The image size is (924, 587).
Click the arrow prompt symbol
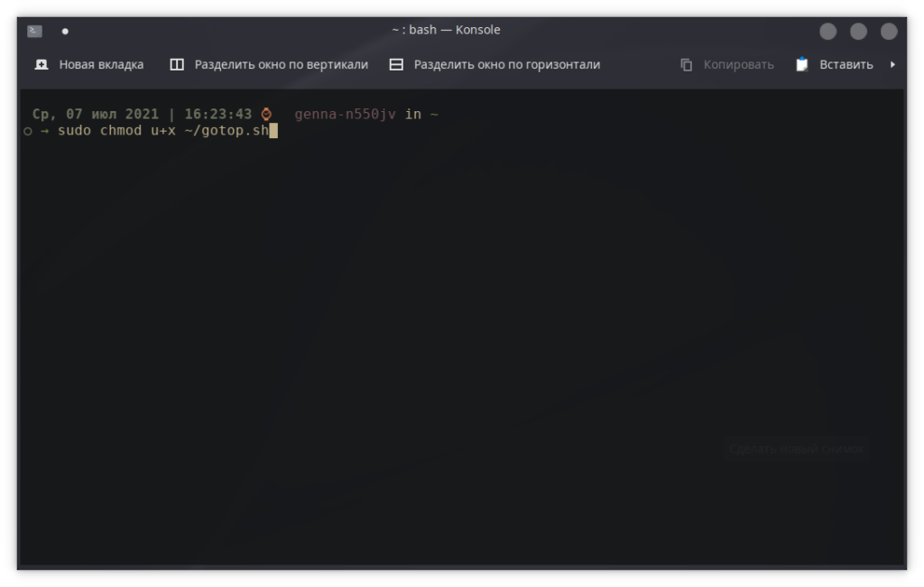(x=45, y=131)
